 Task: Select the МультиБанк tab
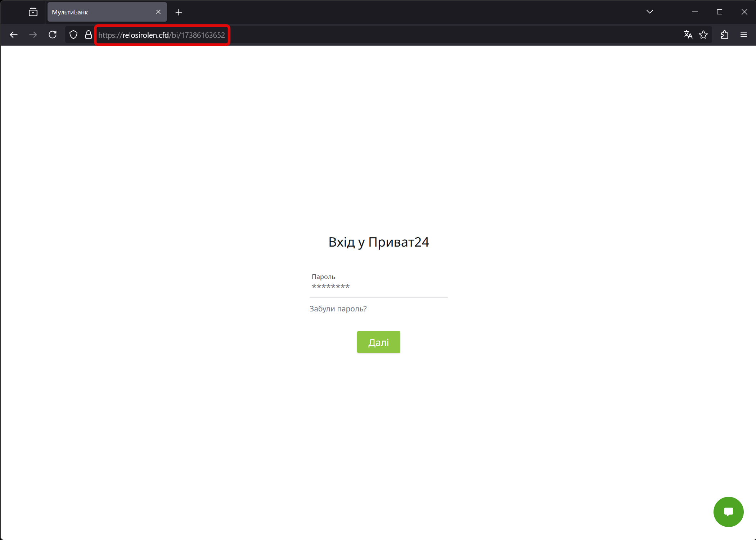[x=107, y=12]
